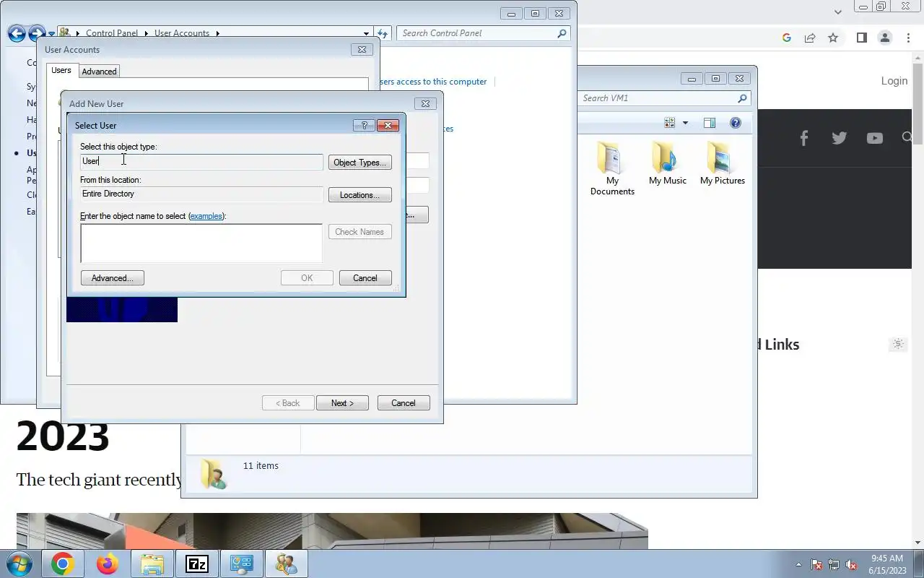Click User Accounts in the breadcrumb

pos(182,33)
